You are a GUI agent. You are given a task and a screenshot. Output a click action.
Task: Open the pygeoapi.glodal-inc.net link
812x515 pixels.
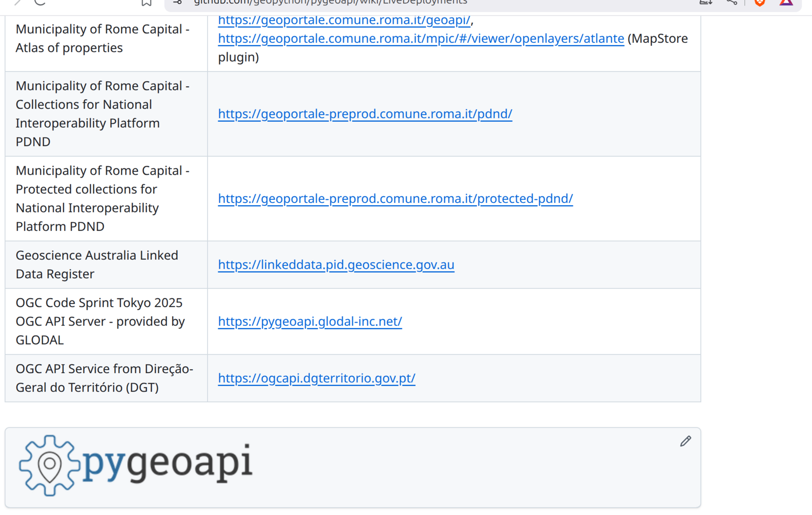pyautogui.click(x=310, y=321)
